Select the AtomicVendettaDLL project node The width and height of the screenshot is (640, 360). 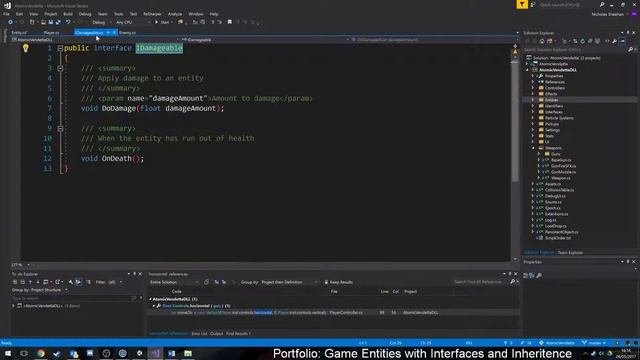pyautogui.click(x=557, y=70)
